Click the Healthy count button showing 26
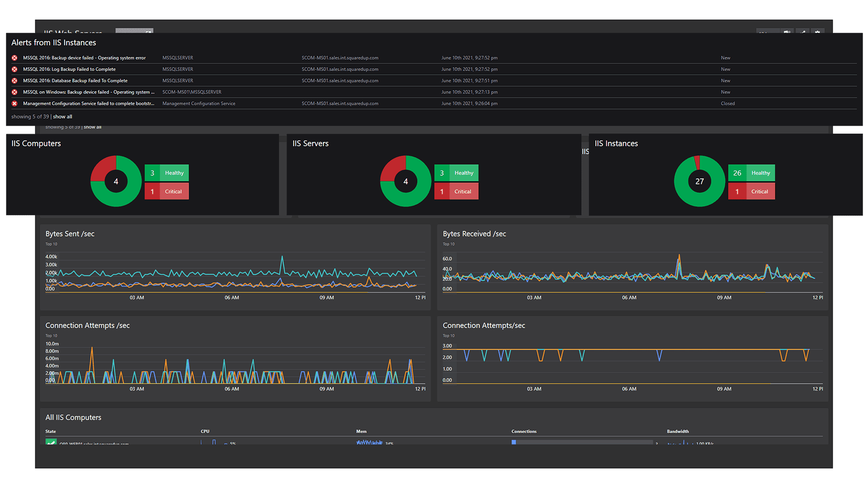Screen dimensions: 868x488 coord(737,173)
